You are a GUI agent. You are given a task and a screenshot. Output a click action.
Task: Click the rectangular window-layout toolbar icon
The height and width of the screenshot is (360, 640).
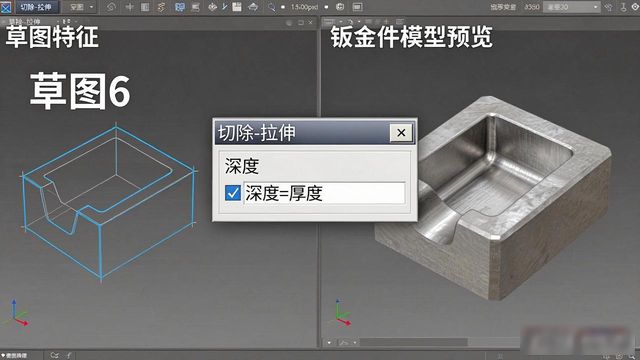[x=357, y=7]
